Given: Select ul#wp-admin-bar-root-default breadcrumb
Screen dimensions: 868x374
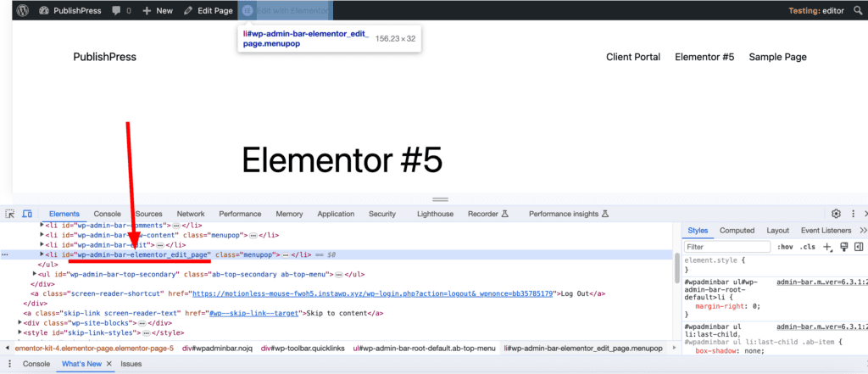Looking at the screenshot, I should point(424,349).
